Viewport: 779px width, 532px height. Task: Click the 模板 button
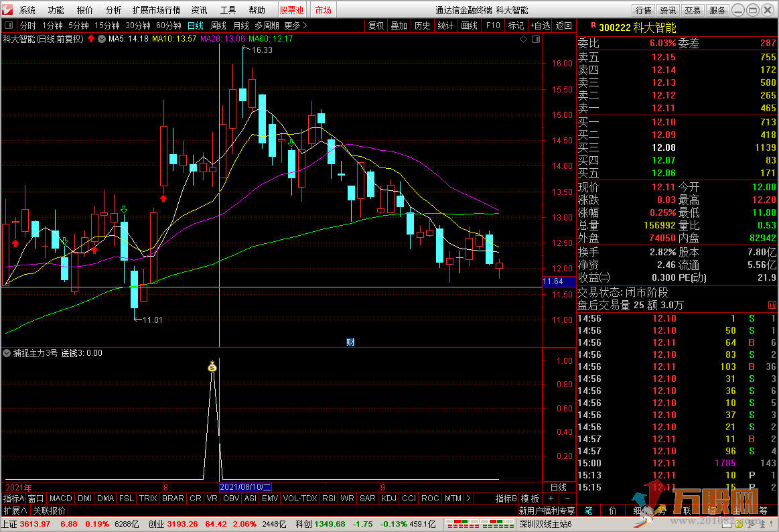tap(530, 498)
